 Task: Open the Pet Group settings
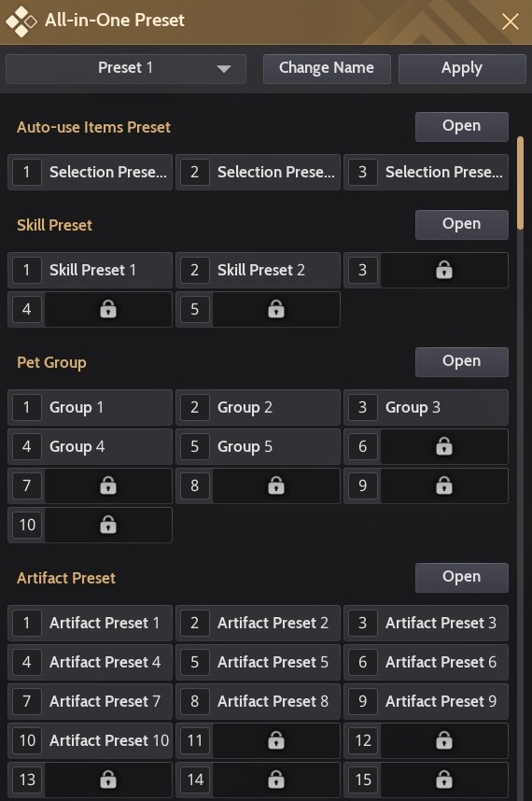pyautogui.click(x=462, y=361)
